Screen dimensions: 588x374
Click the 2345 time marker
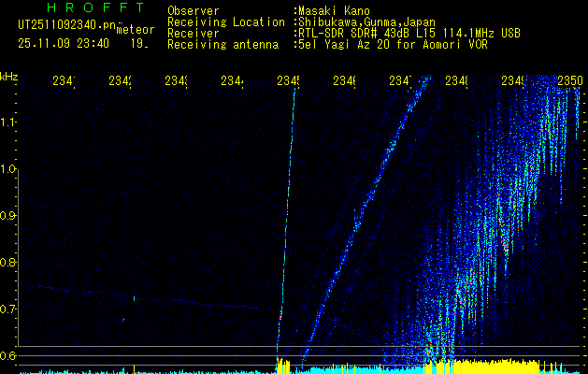(x=287, y=82)
